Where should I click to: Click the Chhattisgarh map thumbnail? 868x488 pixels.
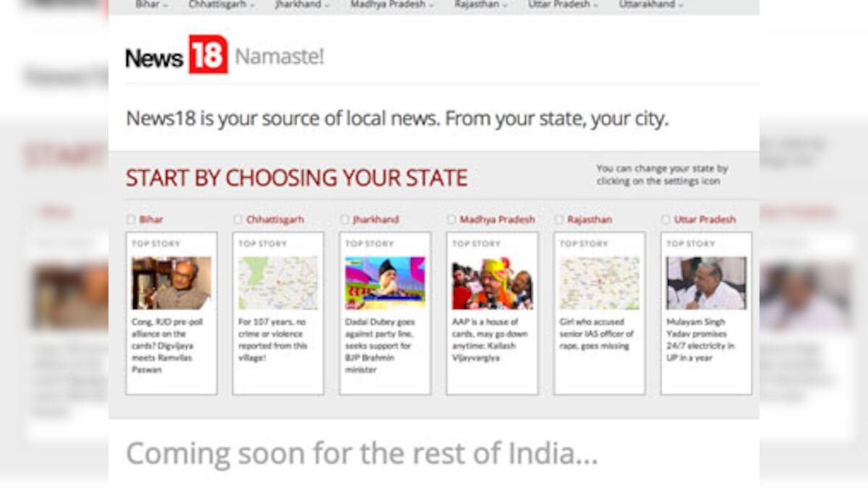coord(278,281)
